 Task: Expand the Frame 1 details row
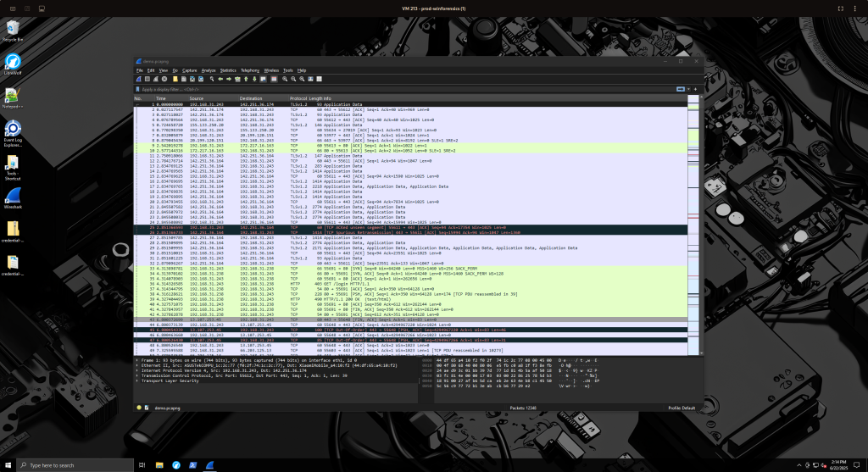[x=137, y=360]
